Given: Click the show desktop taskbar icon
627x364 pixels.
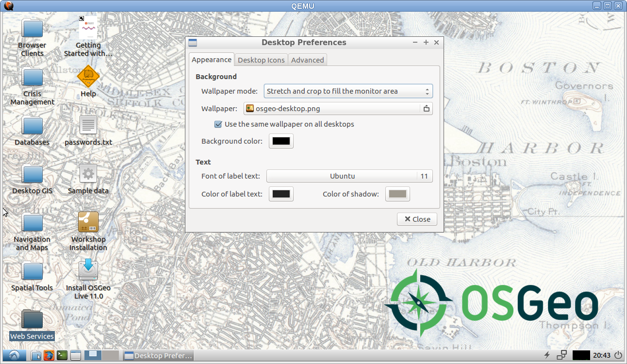Looking at the screenshot, I should [x=75, y=355].
